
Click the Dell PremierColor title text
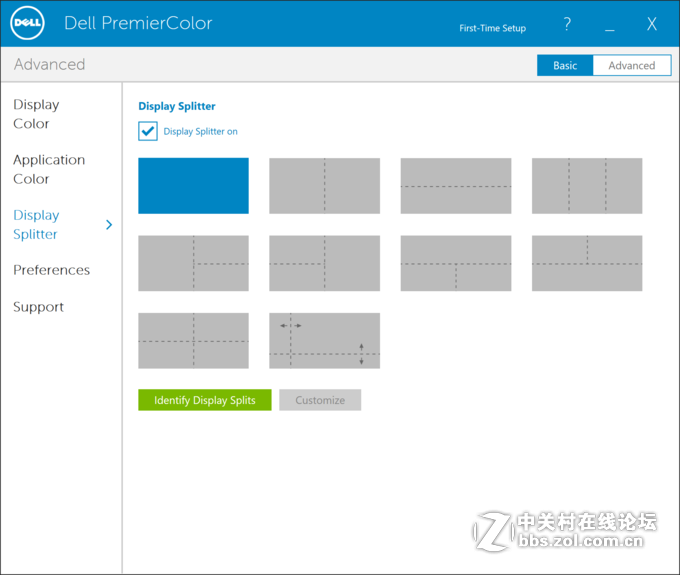click(138, 23)
